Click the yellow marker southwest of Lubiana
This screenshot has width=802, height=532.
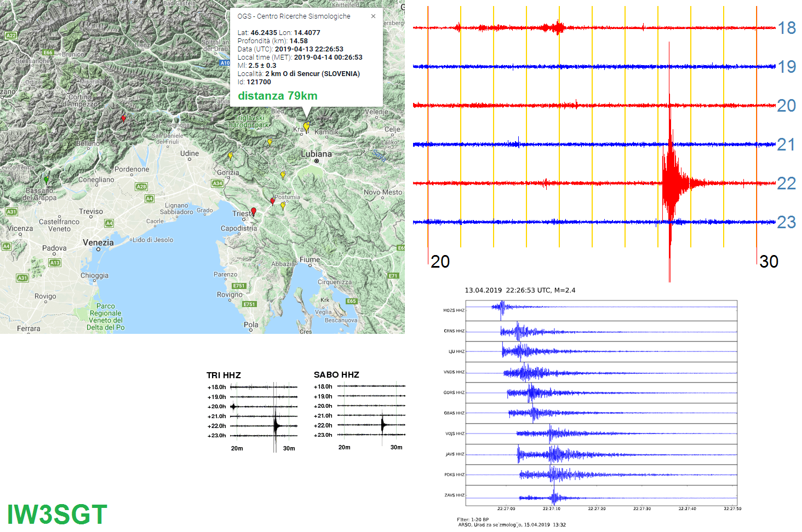(x=283, y=175)
